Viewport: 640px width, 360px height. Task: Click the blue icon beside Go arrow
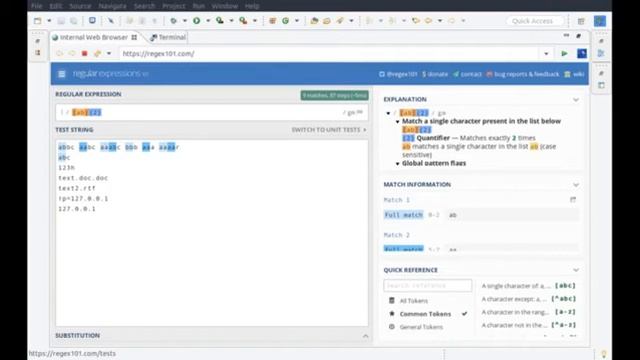click(x=582, y=53)
